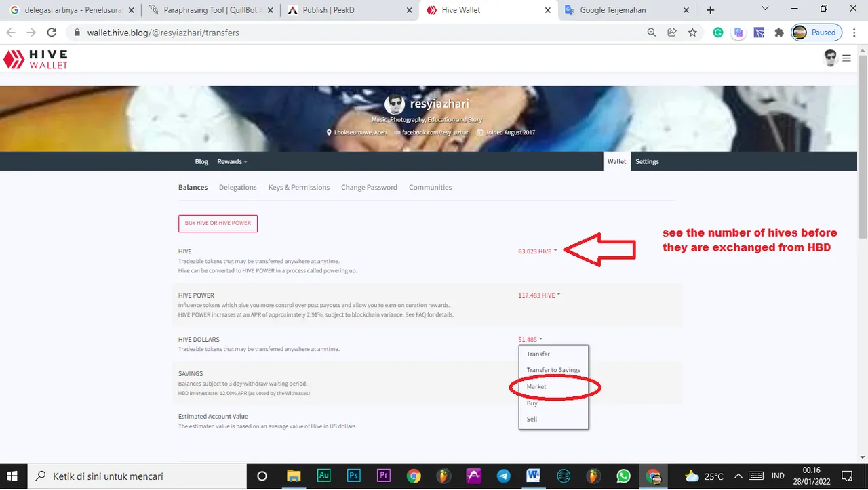
Task: Launch Premiere Pro from the taskbar
Action: tap(383, 476)
